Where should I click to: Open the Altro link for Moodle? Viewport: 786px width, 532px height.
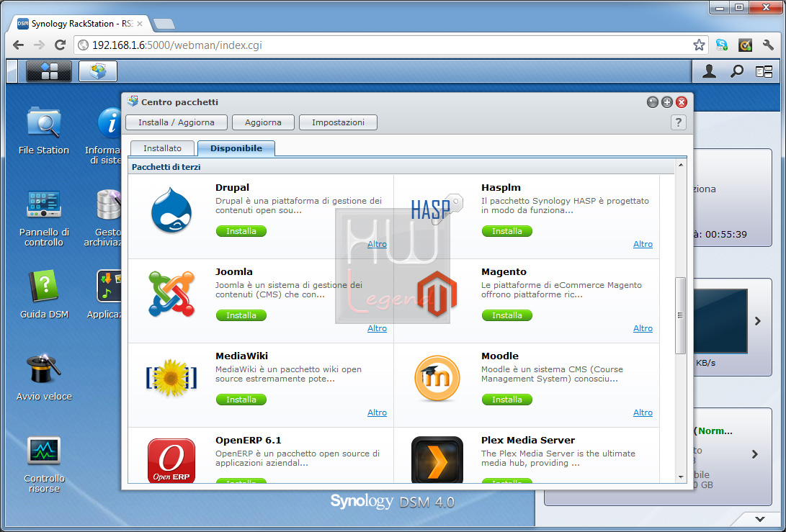[x=643, y=412]
